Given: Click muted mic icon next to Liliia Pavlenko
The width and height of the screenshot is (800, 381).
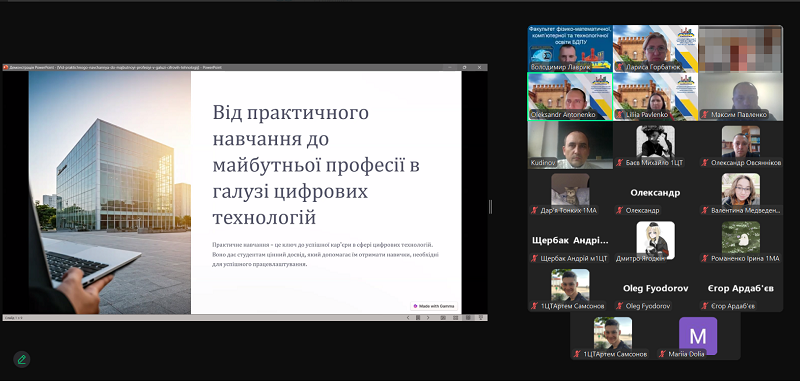Looking at the screenshot, I should point(620,115).
